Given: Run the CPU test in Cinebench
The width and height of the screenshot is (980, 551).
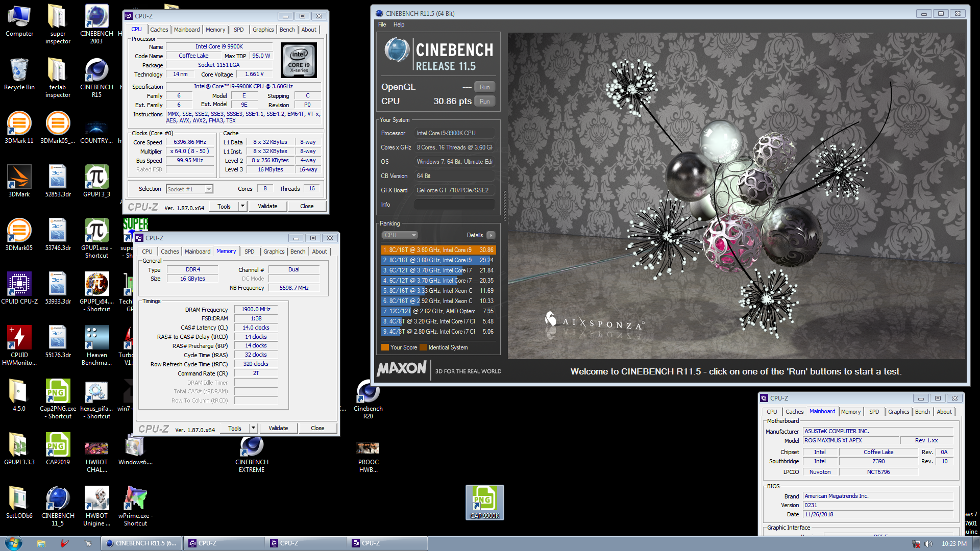Looking at the screenshot, I should pyautogui.click(x=484, y=102).
